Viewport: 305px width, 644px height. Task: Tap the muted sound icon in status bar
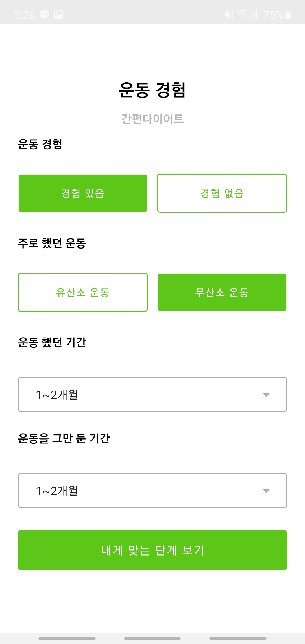[x=229, y=14]
